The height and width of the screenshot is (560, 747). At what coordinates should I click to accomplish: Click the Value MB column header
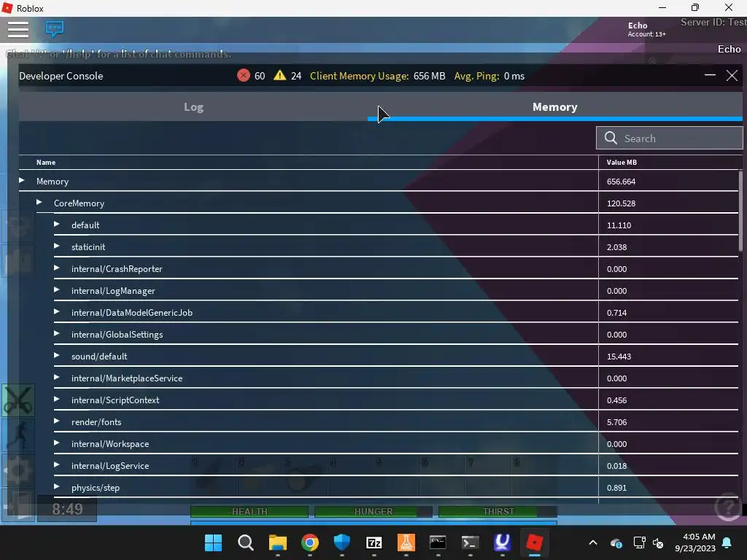622,163
